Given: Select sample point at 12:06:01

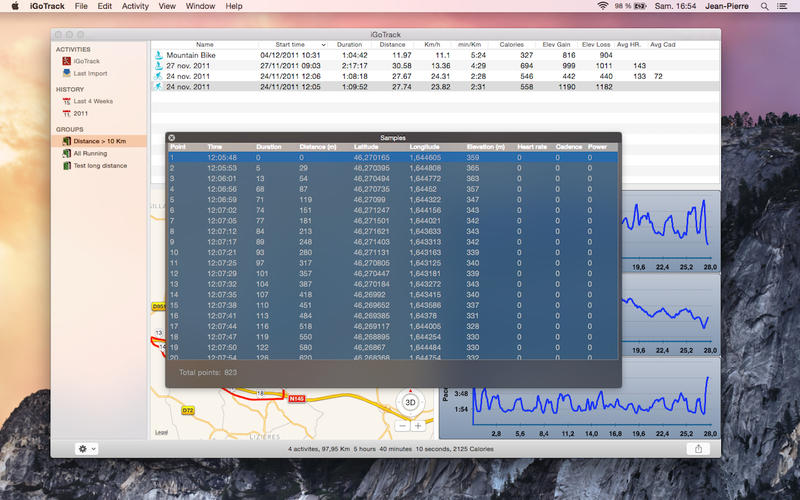Looking at the screenshot, I should click(393, 179).
